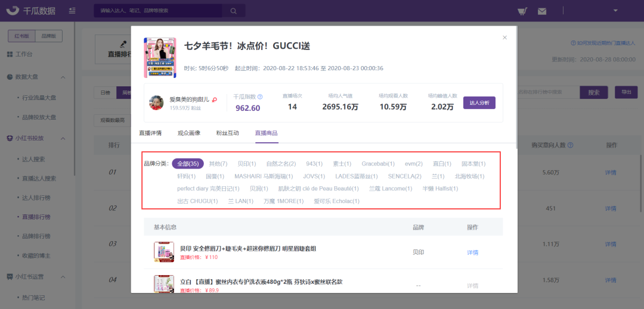Click 如何发现近期热门直播达人 help link
This screenshot has height=309, width=644.
pos(603,43)
